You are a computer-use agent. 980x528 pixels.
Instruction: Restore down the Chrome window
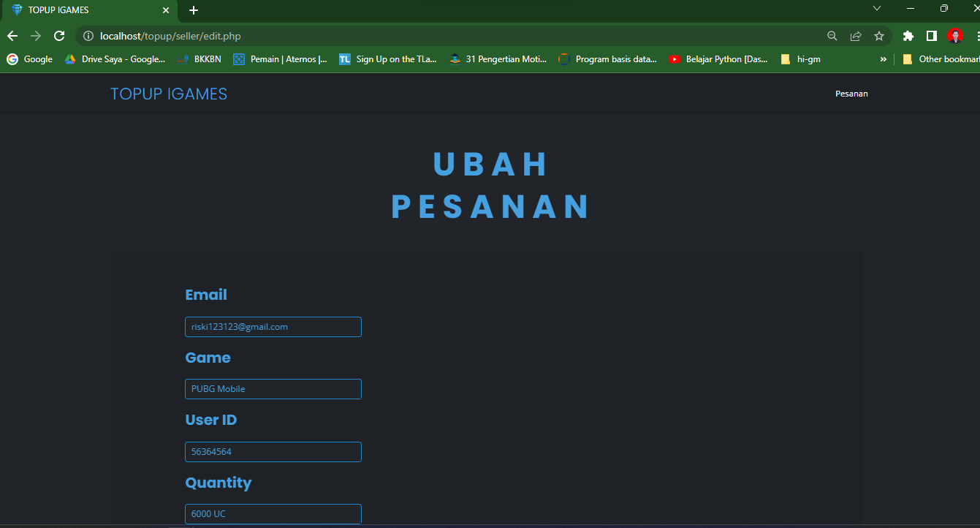click(x=944, y=8)
